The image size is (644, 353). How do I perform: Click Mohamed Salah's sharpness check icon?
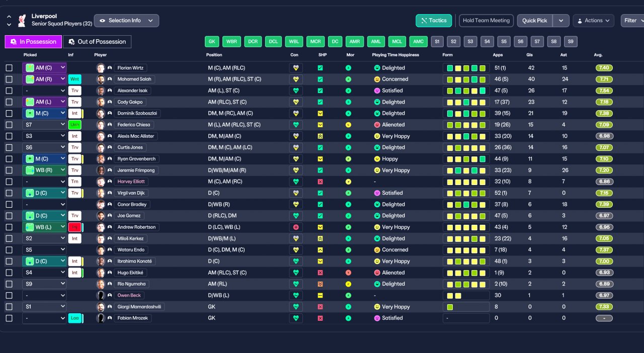point(320,79)
